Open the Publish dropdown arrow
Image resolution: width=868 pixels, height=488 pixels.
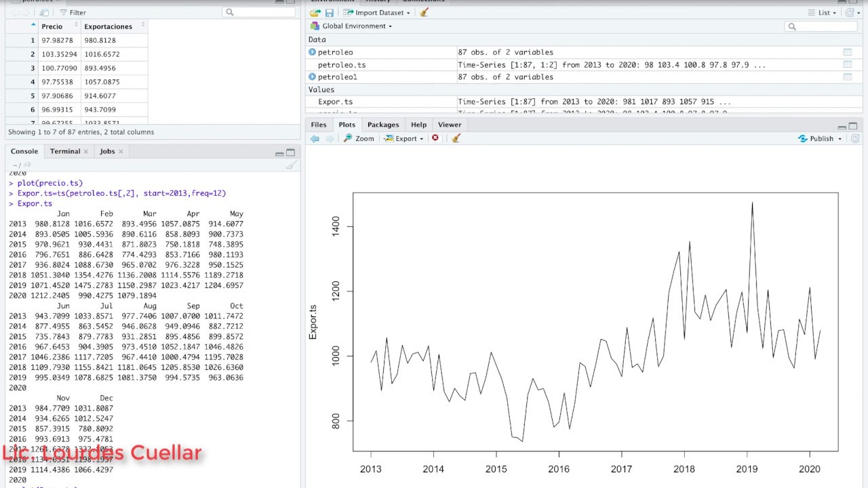840,139
